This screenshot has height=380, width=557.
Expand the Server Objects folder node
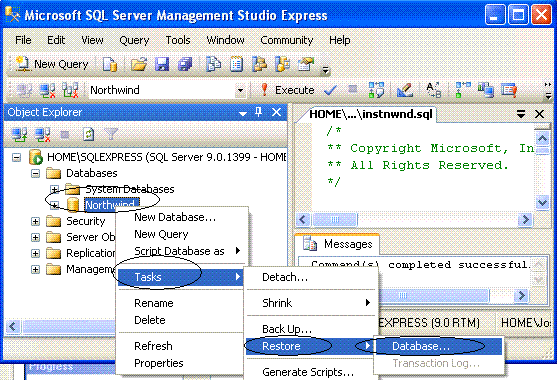click(35, 237)
